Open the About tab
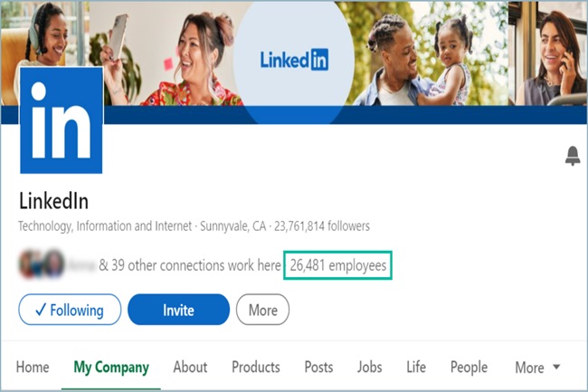The image size is (588, 392). tap(190, 368)
